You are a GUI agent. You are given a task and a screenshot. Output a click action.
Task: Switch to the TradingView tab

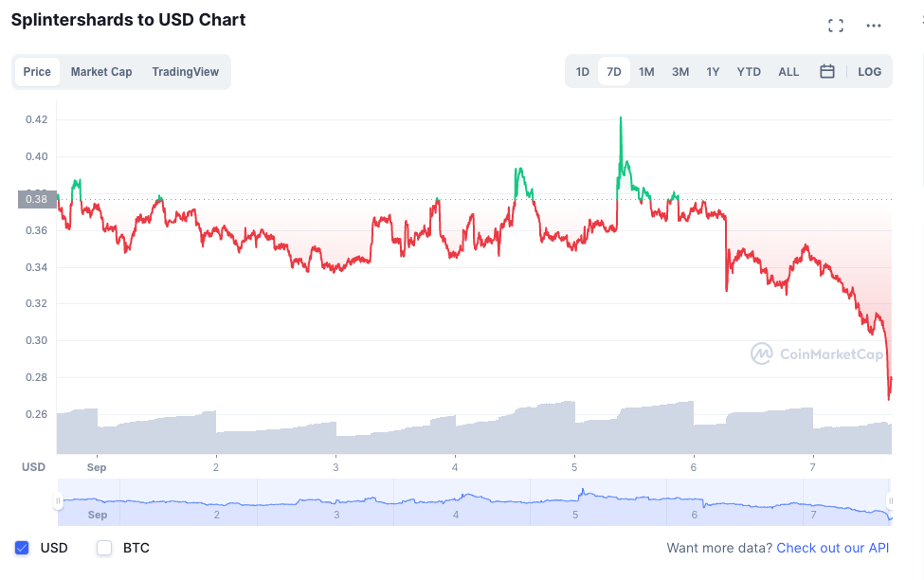click(x=185, y=72)
